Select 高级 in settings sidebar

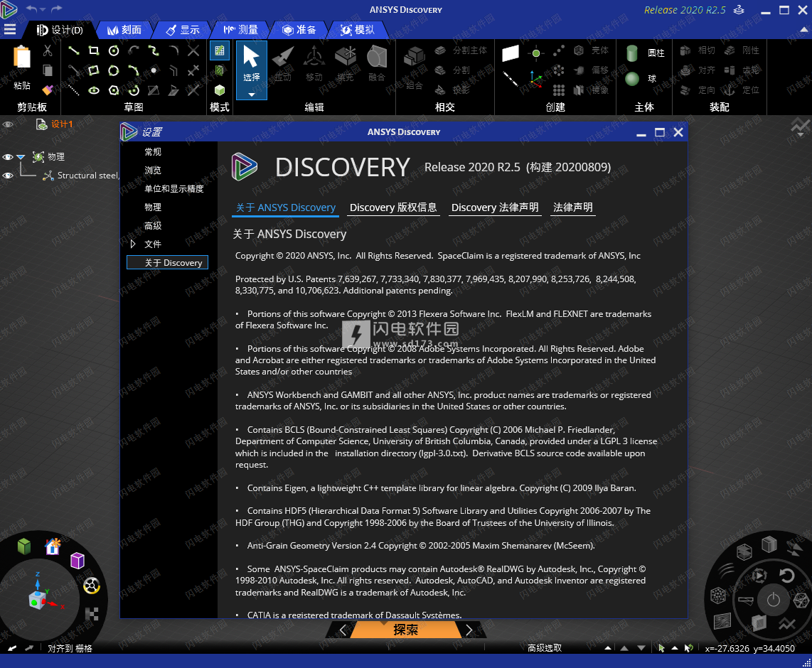pos(153,225)
